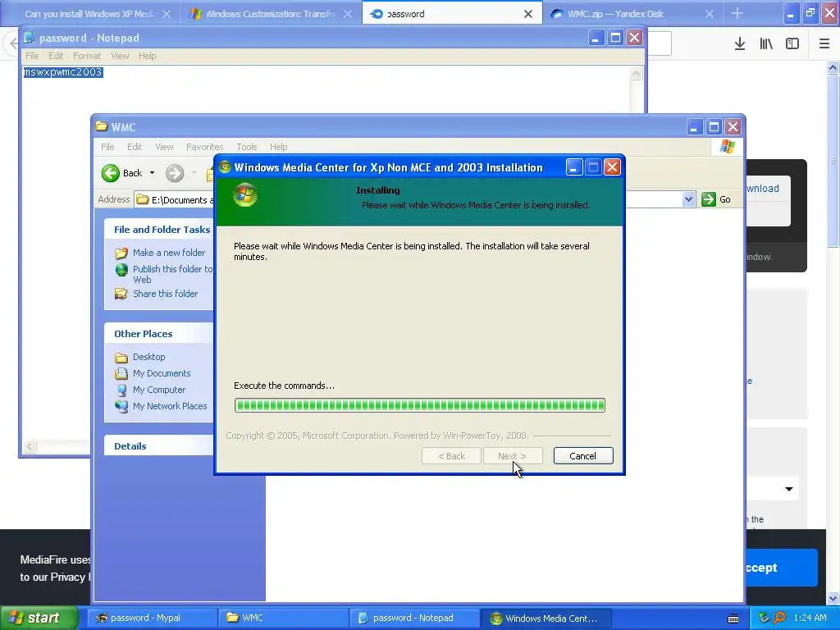Click the highlighted mswxpwmc2003 text in Notepad

[62, 72]
